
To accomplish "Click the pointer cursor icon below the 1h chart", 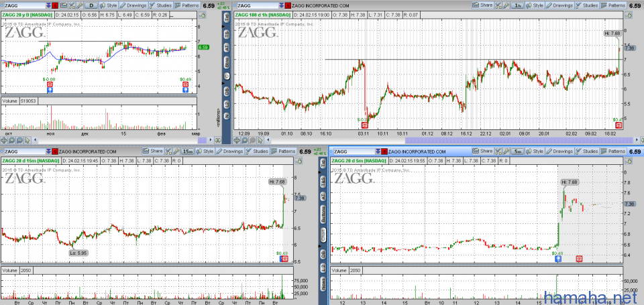I will pyautogui.click(x=260, y=140).
